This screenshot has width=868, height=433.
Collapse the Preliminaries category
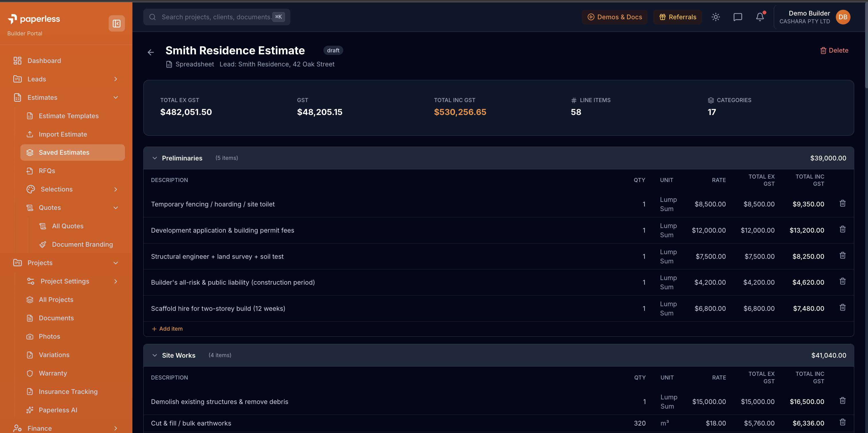coord(155,158)
